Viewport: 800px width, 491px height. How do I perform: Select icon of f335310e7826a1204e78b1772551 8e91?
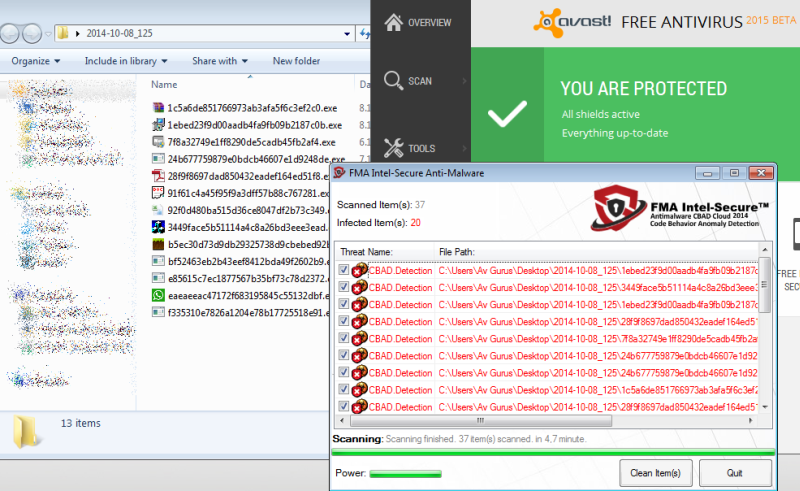tap(158, 312)
